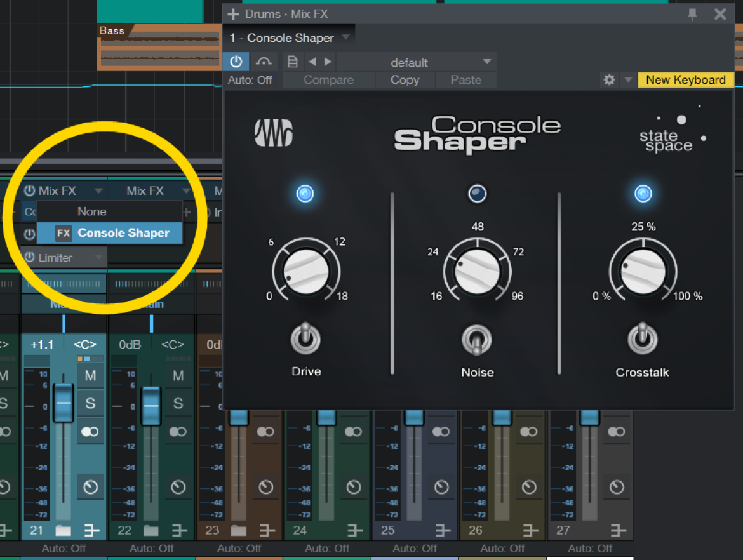Toggle the Drive LED indicator
Screen dimensions: 743x560
(x=305, y=193)
